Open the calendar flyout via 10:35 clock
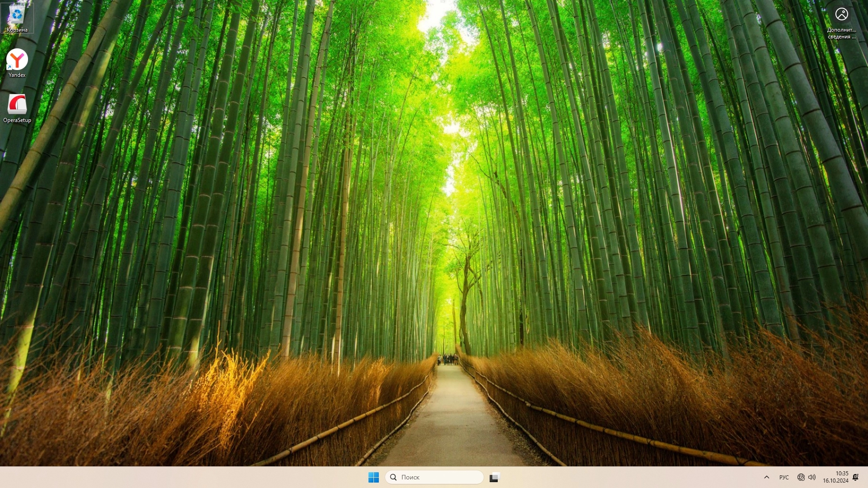This screenshot has width=868, height=488. click(x=842, y=474)
